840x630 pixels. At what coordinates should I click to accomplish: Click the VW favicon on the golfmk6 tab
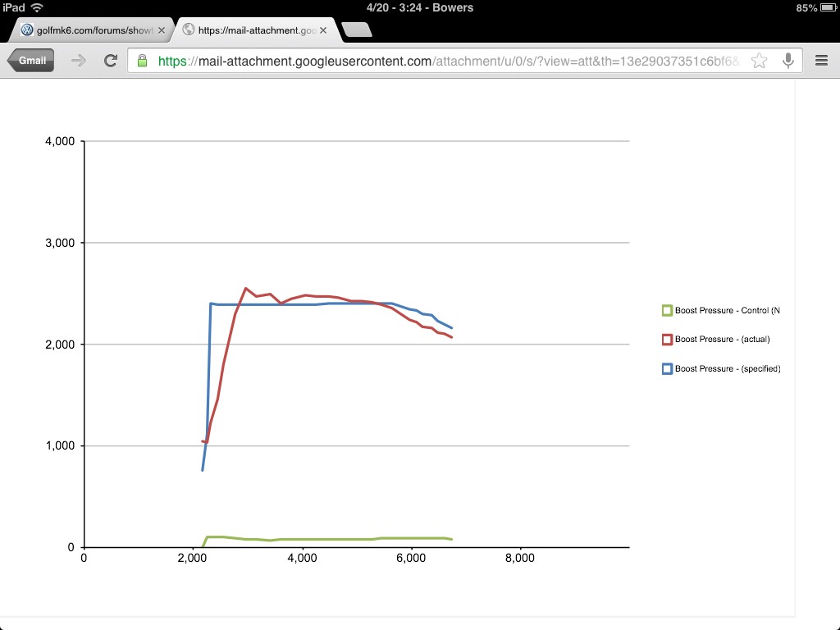(x=27, y=30)
